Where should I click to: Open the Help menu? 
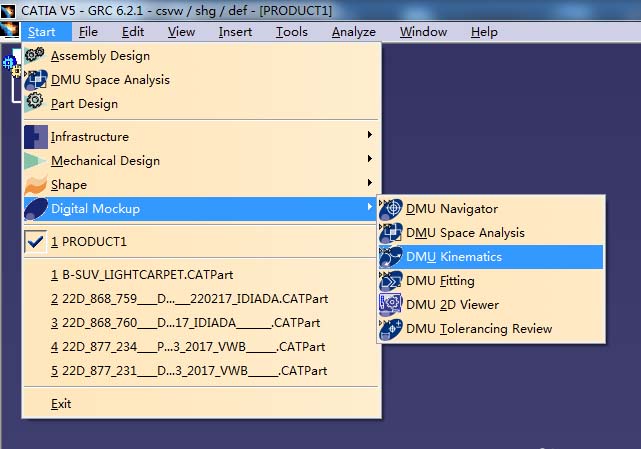click(484, 32)
